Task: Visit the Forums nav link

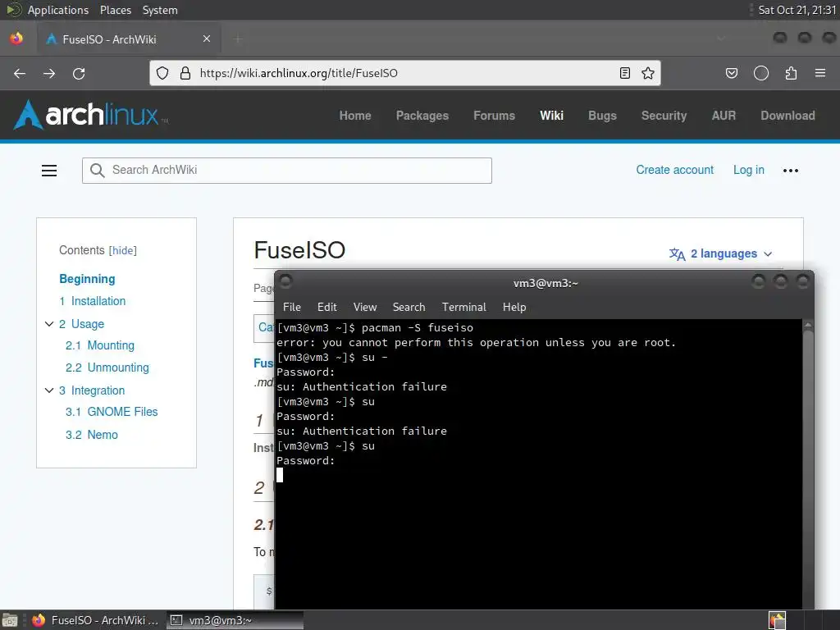Action: pyautogui.click(x=494, y=116)
